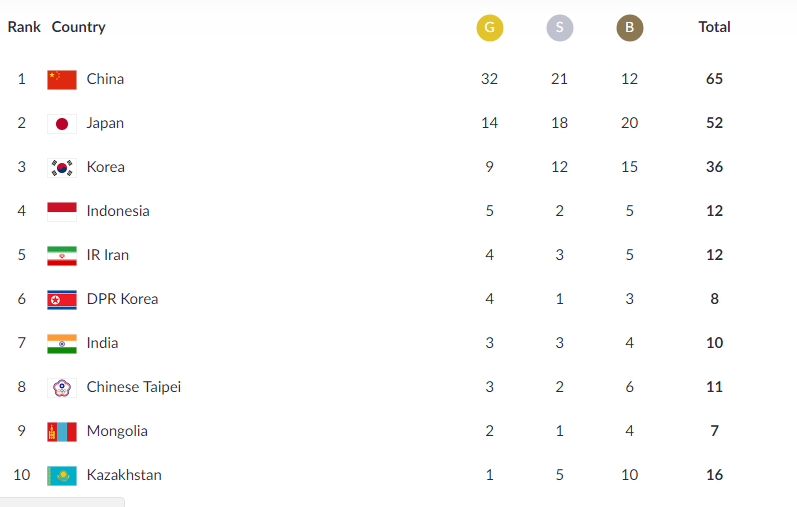Click the Korea flag icon

pos(61,167)
